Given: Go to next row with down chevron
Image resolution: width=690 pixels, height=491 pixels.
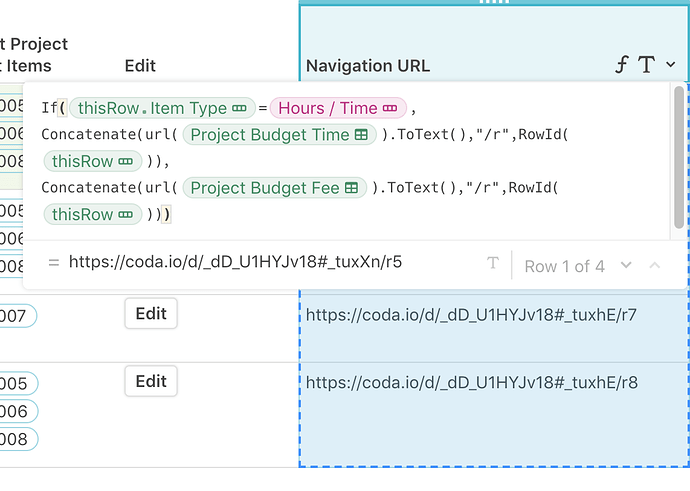Looking at the screenshot, I should 627,265.
